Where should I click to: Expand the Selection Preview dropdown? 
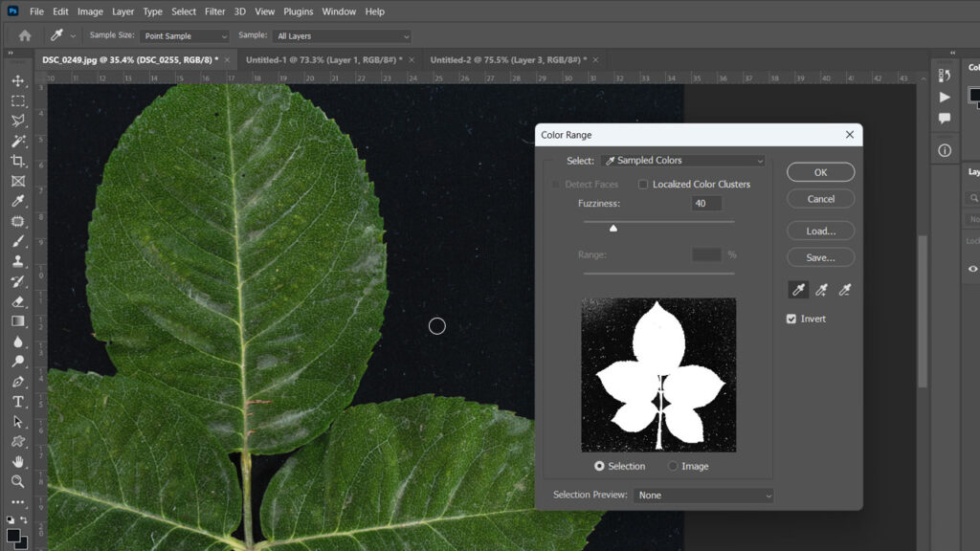click(x=704, y=496)
